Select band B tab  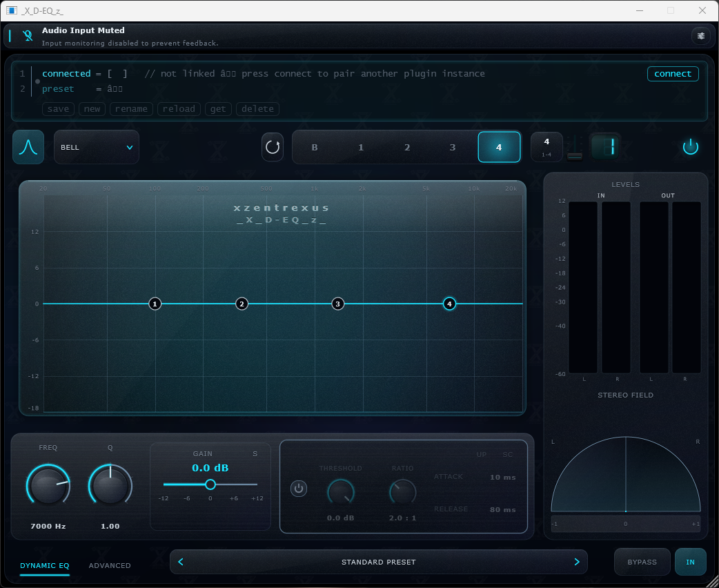315,147
